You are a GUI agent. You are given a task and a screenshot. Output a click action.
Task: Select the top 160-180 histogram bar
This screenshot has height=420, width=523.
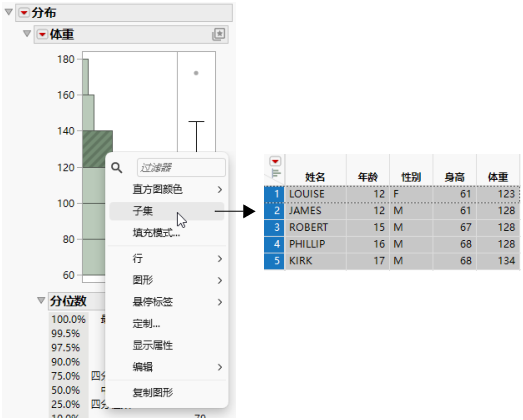(x=85, y=77)
